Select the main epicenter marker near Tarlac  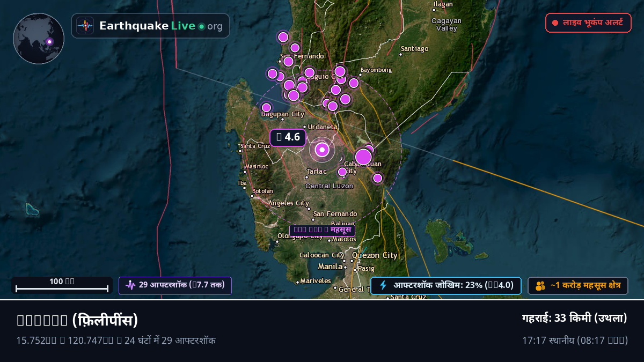[322, 150]
